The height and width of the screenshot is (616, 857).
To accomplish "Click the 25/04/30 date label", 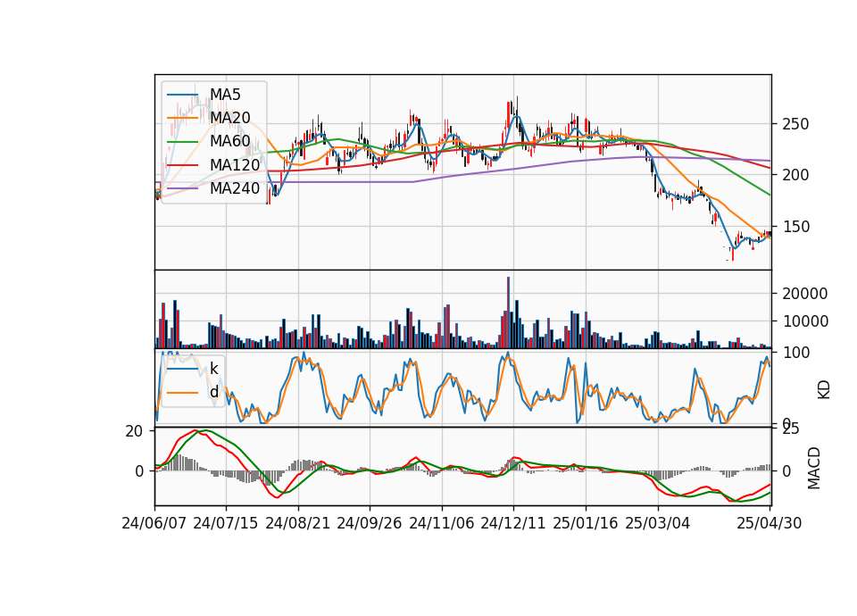I will pos(770,523).
